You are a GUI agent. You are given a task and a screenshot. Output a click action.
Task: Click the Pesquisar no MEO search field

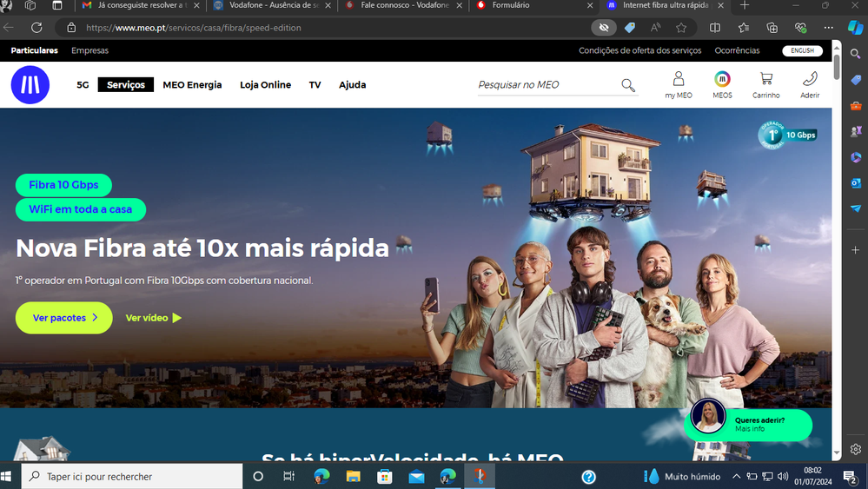[x=547, y=85]
